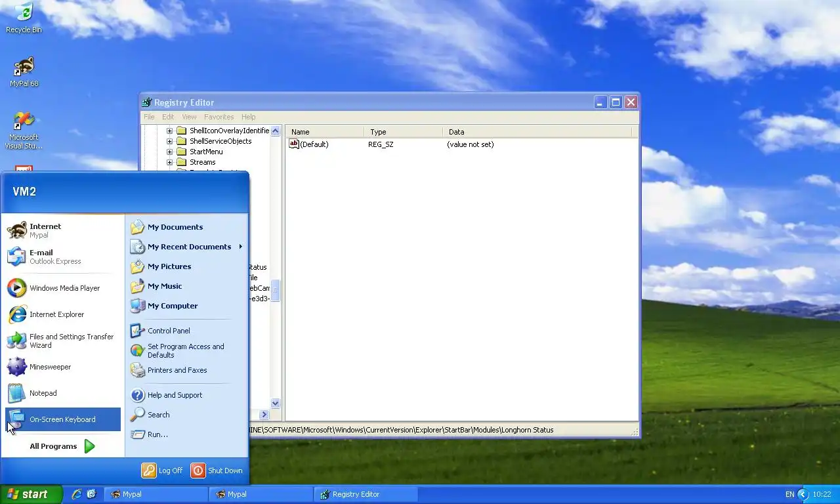Click the 10:22 system clock
The width and height of the screenshot is (840, 504).
pyautogui.click(x=822, y=494)
